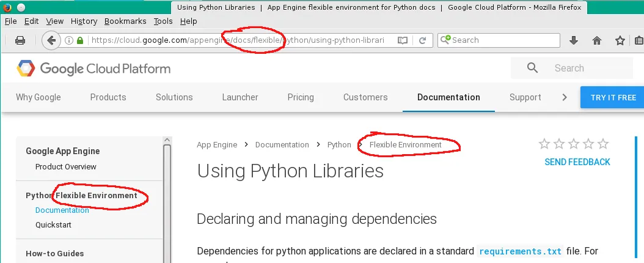Click the magnifier in Cloud search

tap(532, 68)
